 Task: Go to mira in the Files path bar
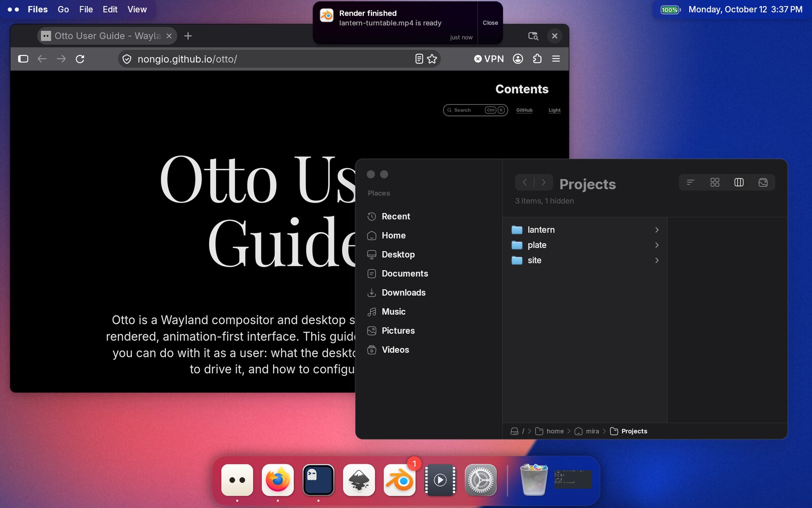587,431
